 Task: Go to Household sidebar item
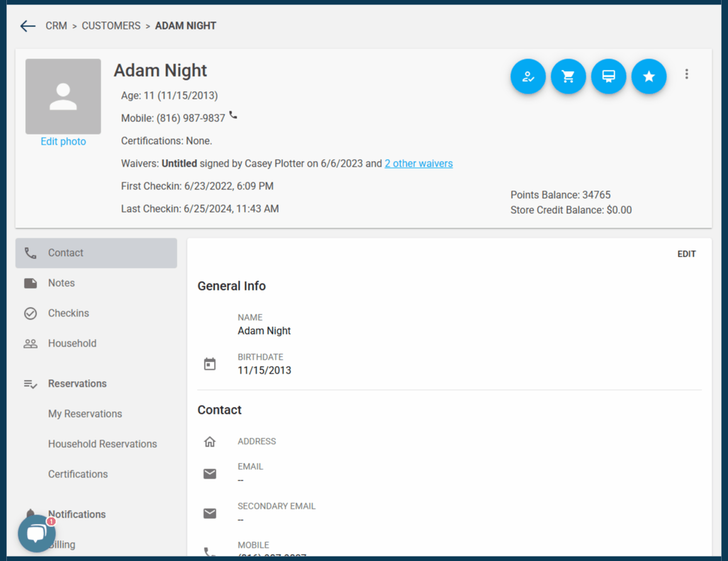(x=72, y=343)
